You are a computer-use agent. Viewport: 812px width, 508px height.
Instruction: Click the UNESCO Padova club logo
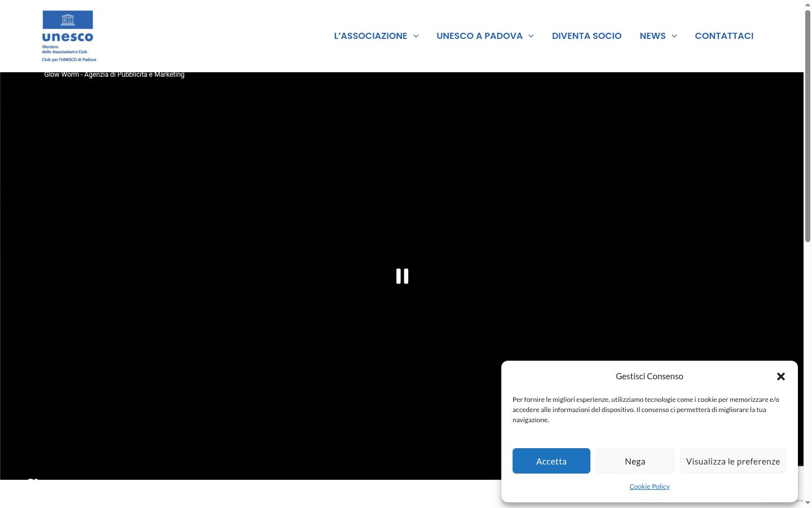pos(69,36)
